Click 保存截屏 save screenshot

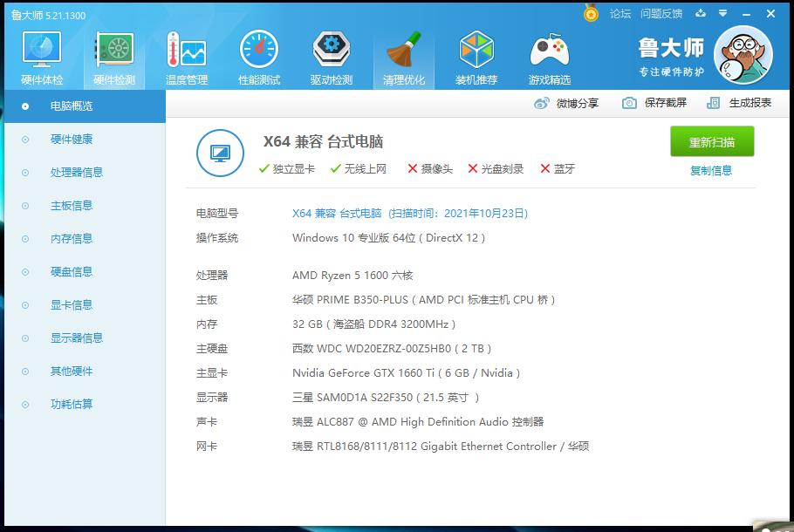click(654, 103)
